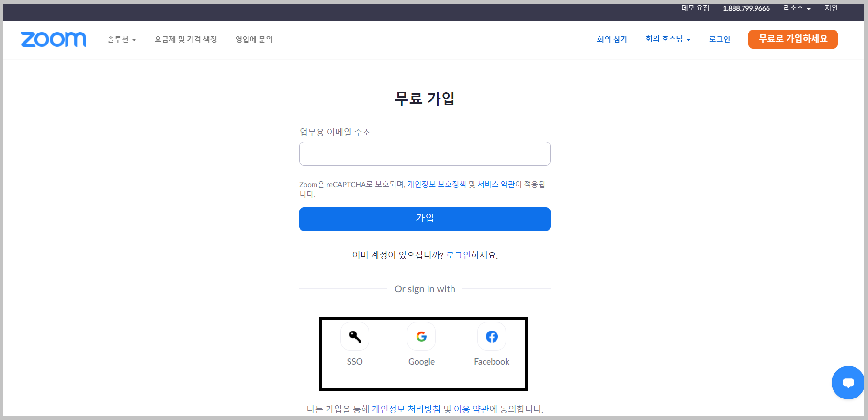Viewport: 868px width, 420px height.
Task: Click the SSO label text
Action: (x=355, y=362)
